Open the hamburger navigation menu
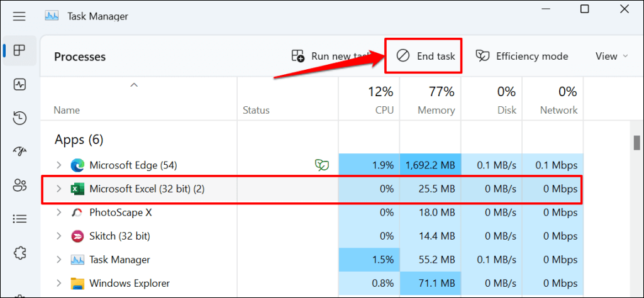The width and height of the screenshot is (644, 298). [19, 16]
